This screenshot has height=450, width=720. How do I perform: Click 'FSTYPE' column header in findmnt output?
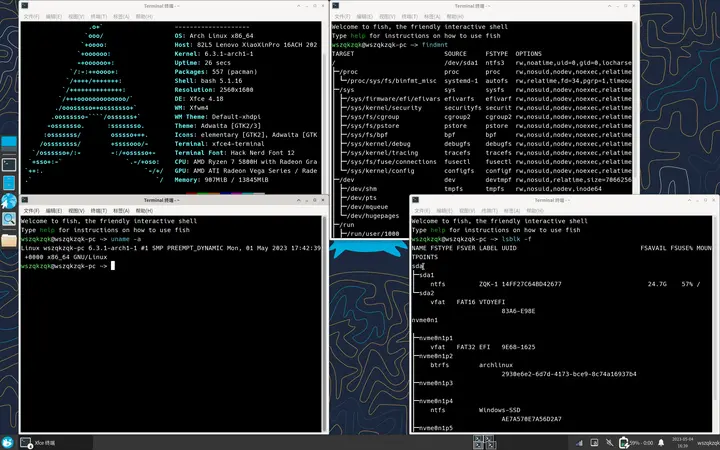[x=497, y=54]
